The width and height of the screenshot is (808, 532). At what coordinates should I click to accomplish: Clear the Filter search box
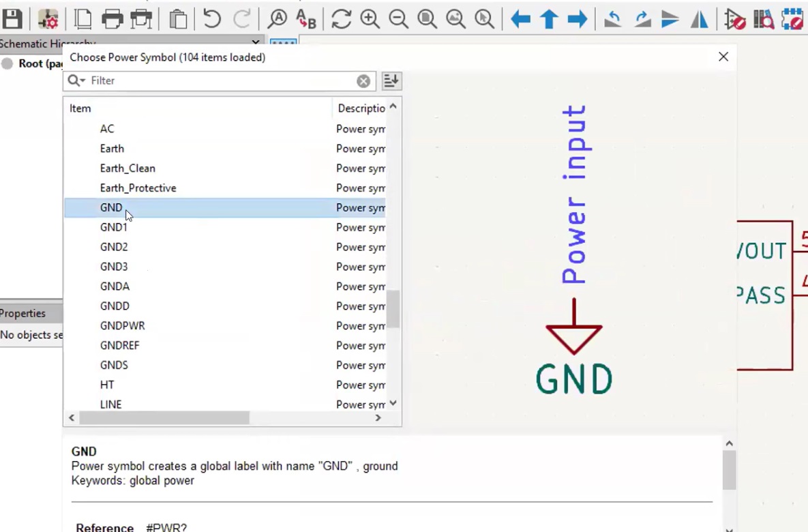point(363,80)
